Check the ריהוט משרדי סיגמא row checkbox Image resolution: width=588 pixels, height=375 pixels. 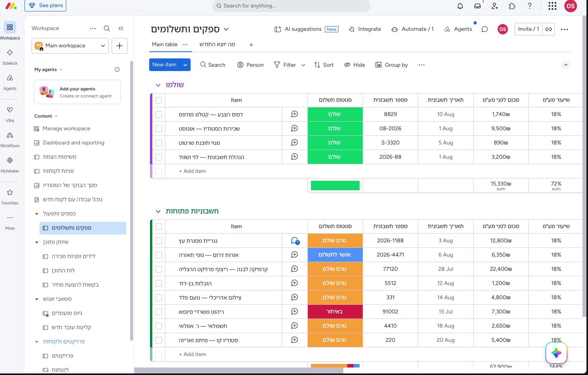click(159, 312)
